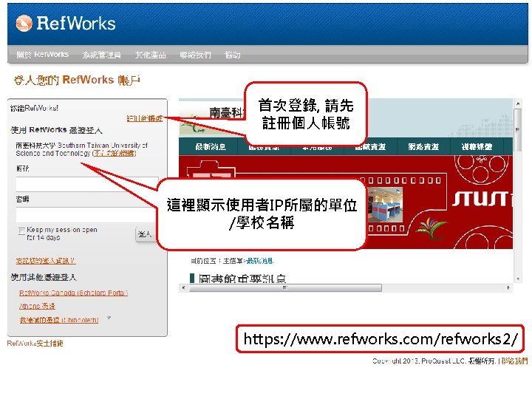Click the right arrow of the frame's horizontal scrollbar
This screenshot has width=532, height=399.
[x=508, y=287]
